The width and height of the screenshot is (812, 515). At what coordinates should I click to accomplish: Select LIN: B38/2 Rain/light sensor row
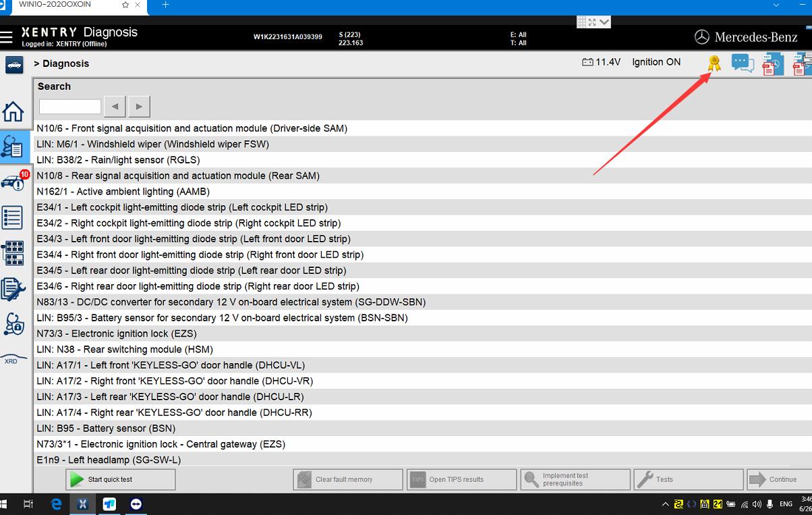(423, 160)
